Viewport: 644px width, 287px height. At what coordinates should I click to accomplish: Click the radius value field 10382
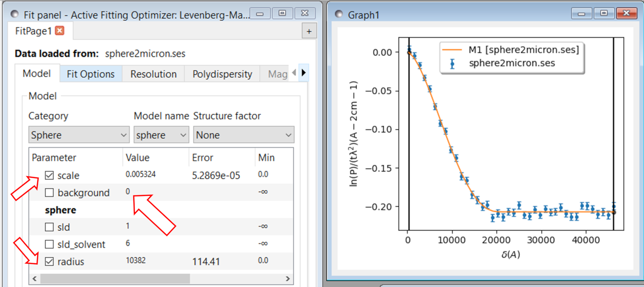pyautogui.click(x=136, y=260)
